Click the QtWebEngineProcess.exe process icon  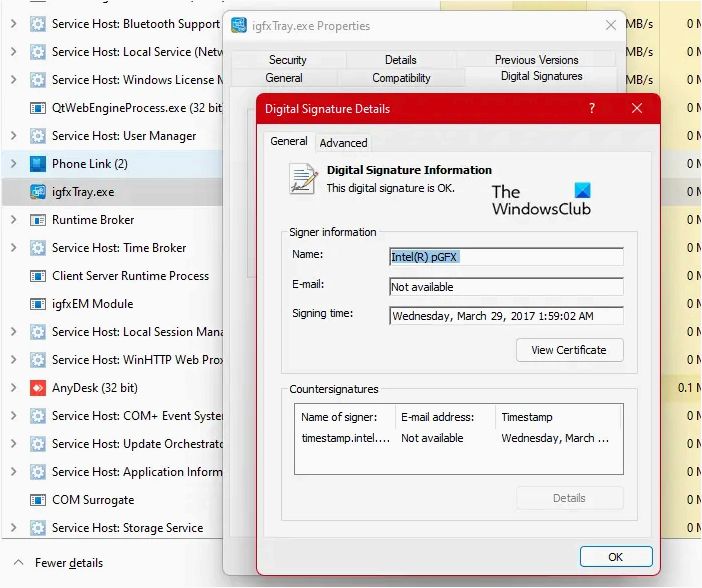tap(38, 108)
